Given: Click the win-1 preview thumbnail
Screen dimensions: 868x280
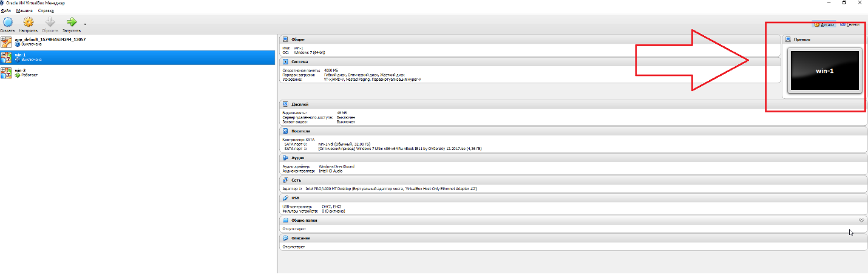Looking at the screenshot, I should [824, 71].
